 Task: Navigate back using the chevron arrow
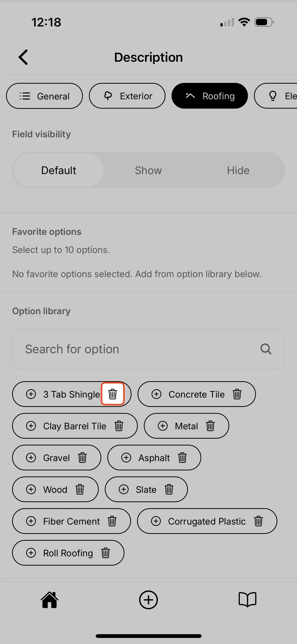tap(23, 57)
